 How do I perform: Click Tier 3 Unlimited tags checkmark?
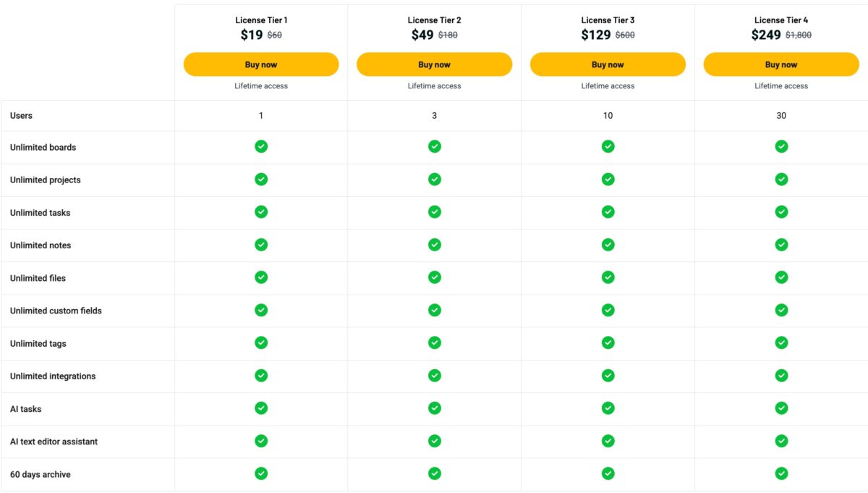coord(608,342)
